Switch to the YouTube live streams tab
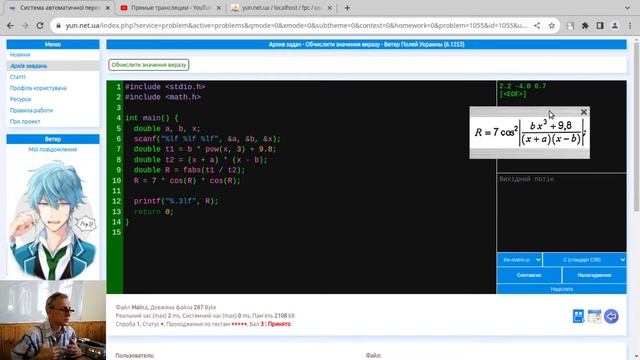This screenshot has width=640, height=360. pyautogui.click(x=170, y=8)
